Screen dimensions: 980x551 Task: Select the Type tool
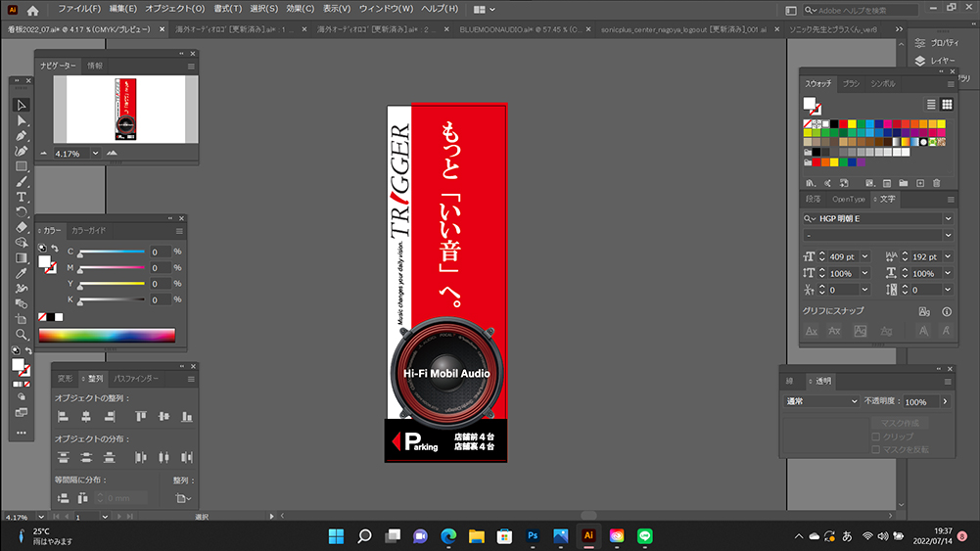(x=22, y=197)
